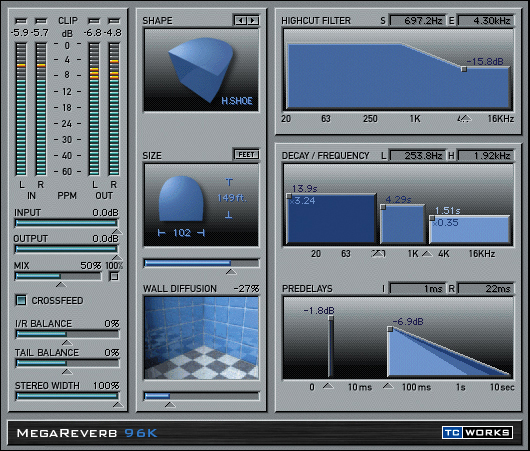The height and width of the screenshot is (451, 530).
Task: Click the high crossover triangle between 1K and 4K
Action: [427, 253]
